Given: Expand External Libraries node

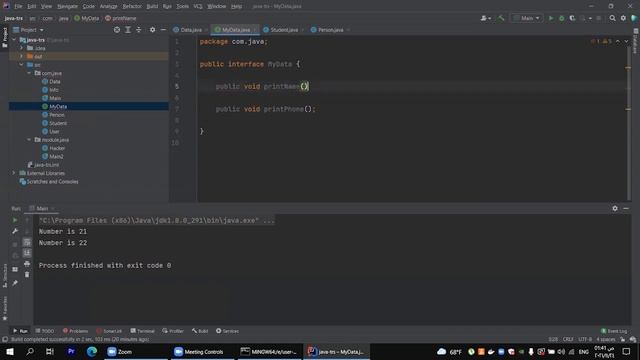Looking at the screenshot, I should click(14, 173).
